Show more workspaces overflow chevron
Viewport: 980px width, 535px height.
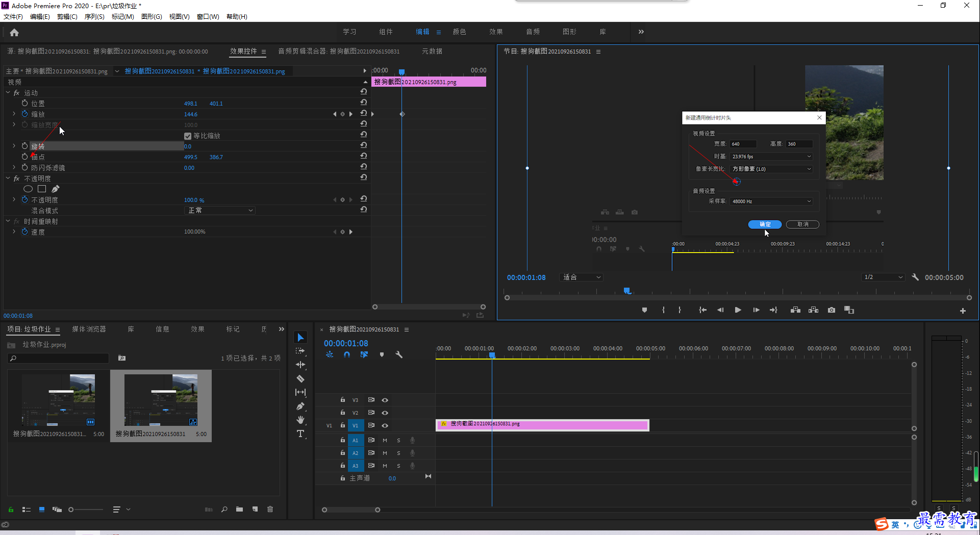coord(641,32)
